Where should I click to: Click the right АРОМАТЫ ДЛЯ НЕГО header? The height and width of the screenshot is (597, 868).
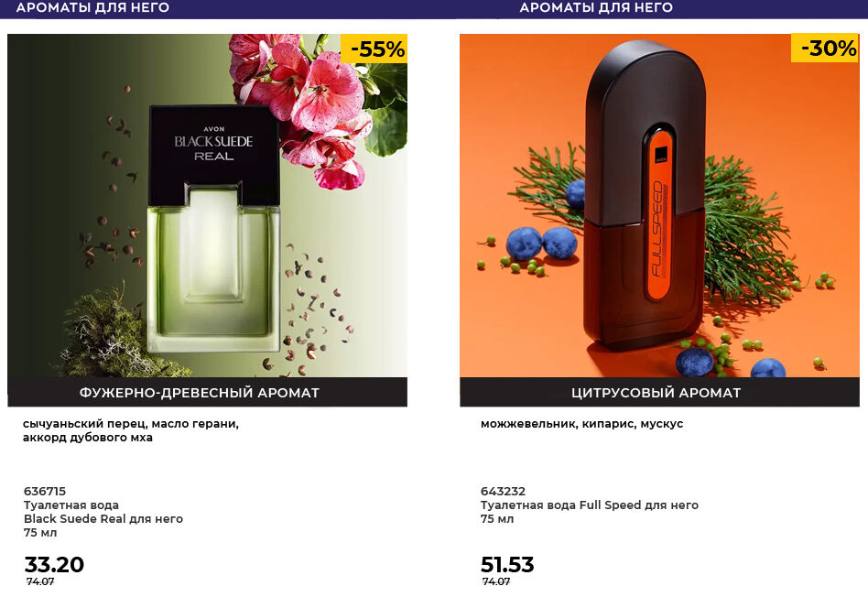pyautogui.click(x=596, y=7)
